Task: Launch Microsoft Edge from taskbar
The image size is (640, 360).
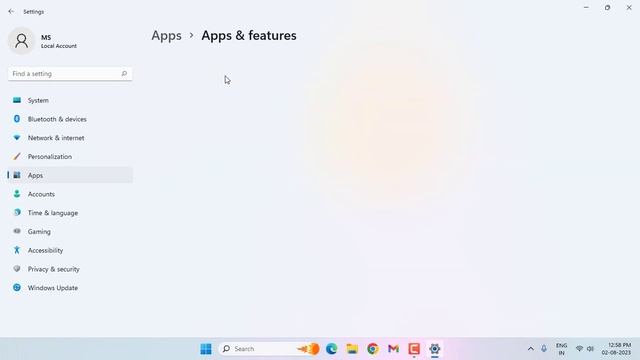Action: click(x=331, y=349)
